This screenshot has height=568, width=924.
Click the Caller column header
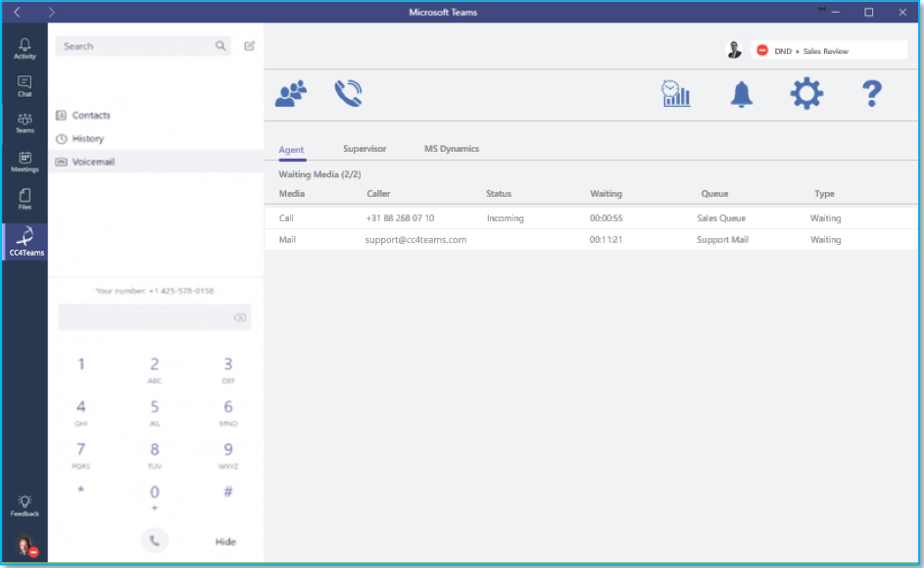coord(378,193)
